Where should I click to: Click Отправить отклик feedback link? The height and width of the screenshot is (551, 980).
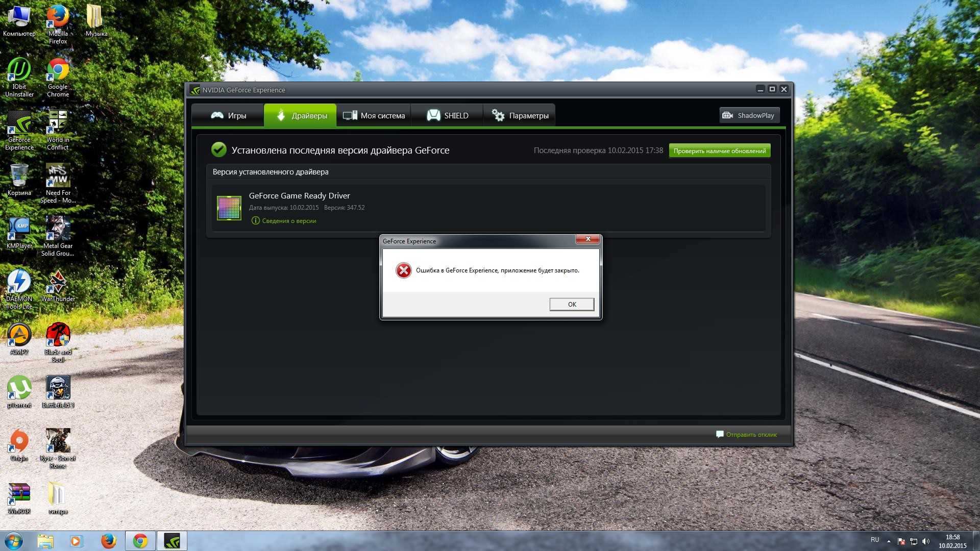pyautogui.click(x=751, y=435)
